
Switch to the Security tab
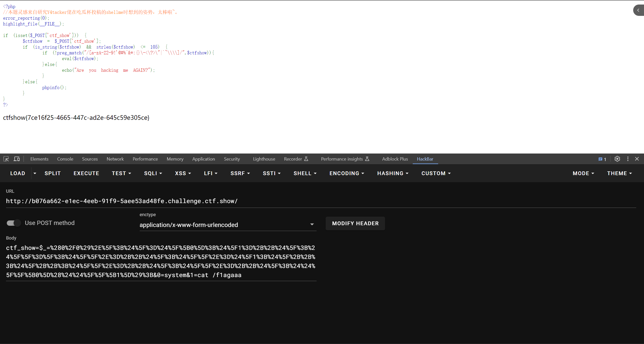[x=232, y=159]
